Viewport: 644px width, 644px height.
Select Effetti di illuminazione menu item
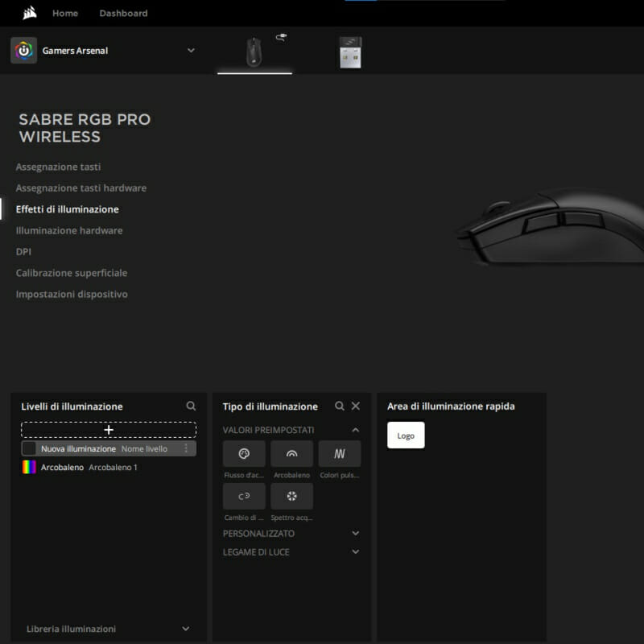(x=68, y=209)
